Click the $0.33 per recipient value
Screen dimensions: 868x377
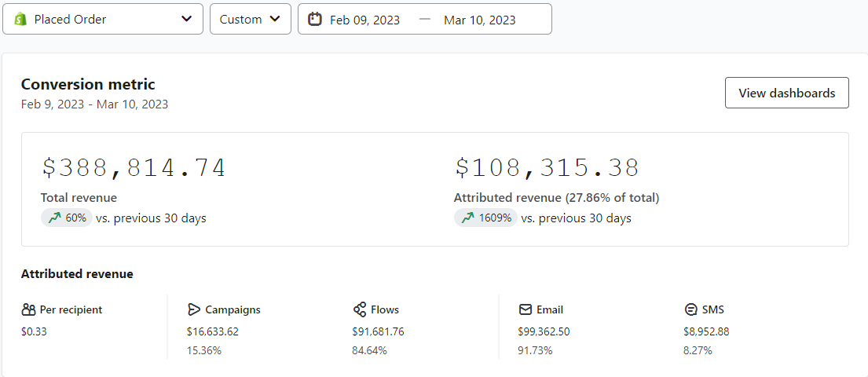(x=34, y=331)
